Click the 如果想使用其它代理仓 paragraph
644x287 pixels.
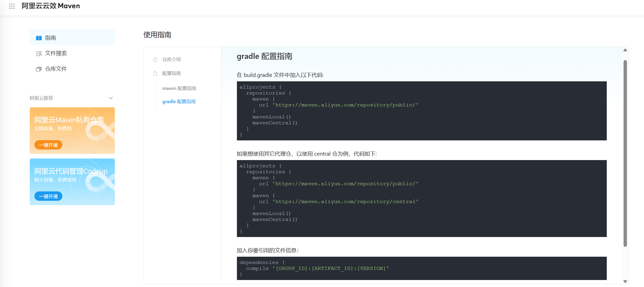[307, 154]
